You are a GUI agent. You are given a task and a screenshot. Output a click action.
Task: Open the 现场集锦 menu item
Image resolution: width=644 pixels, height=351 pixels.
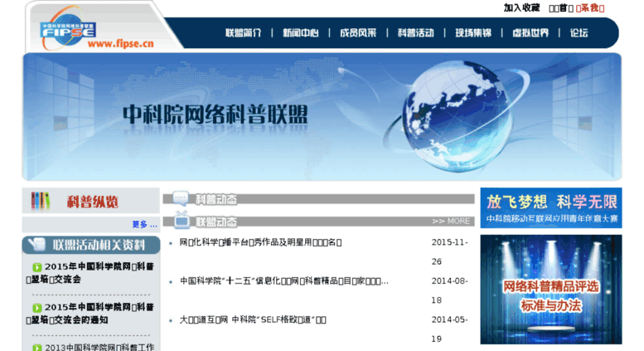pyautogui.click(x=473, y=33)
